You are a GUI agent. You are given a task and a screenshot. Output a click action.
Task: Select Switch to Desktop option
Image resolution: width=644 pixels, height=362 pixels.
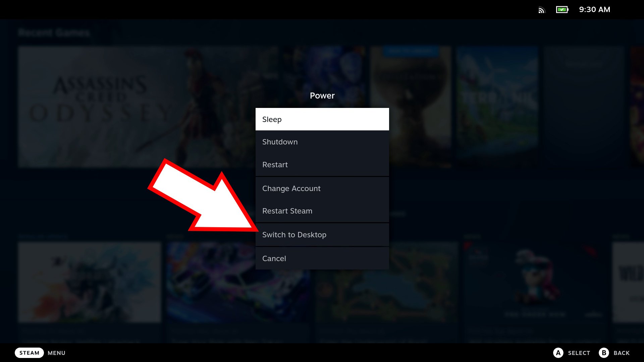[x=322, y=234]
